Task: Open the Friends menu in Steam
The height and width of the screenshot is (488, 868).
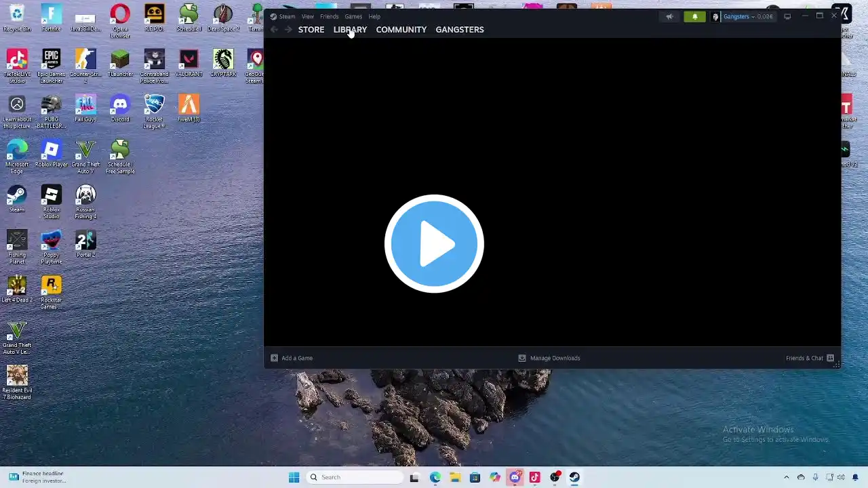Action: tap(329, 16)
